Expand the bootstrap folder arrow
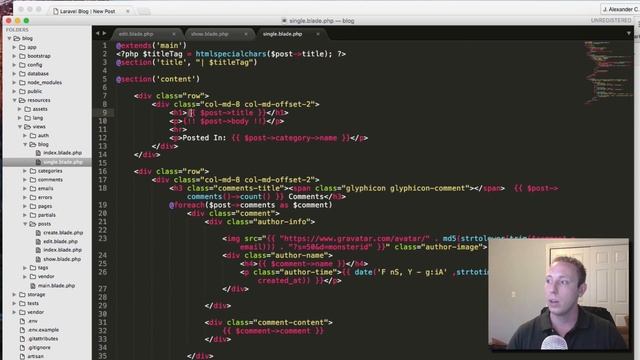Viewport: 640px width, 360px height. click(14, 56)
